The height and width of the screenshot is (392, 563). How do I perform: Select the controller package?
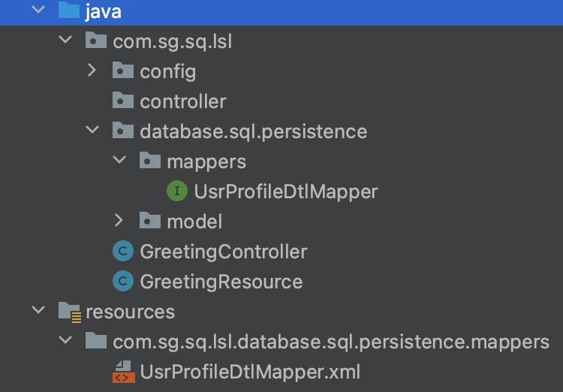pos(182,101)
